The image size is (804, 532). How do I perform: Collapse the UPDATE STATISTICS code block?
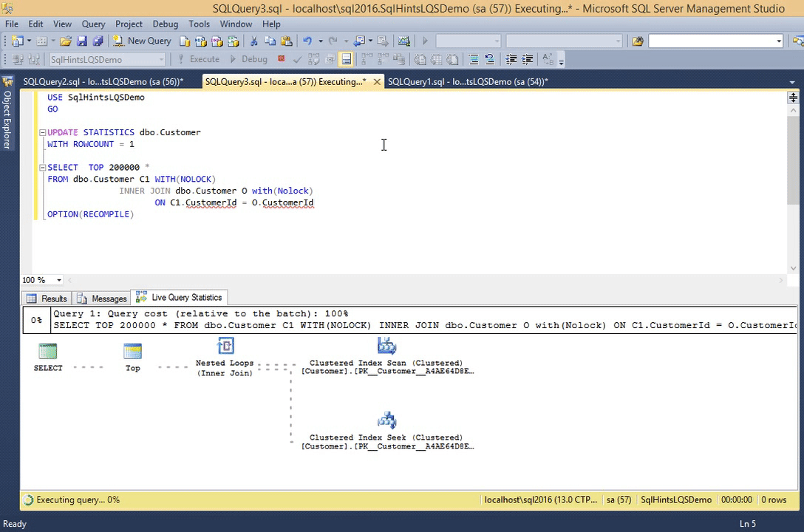tap(42, 132)
